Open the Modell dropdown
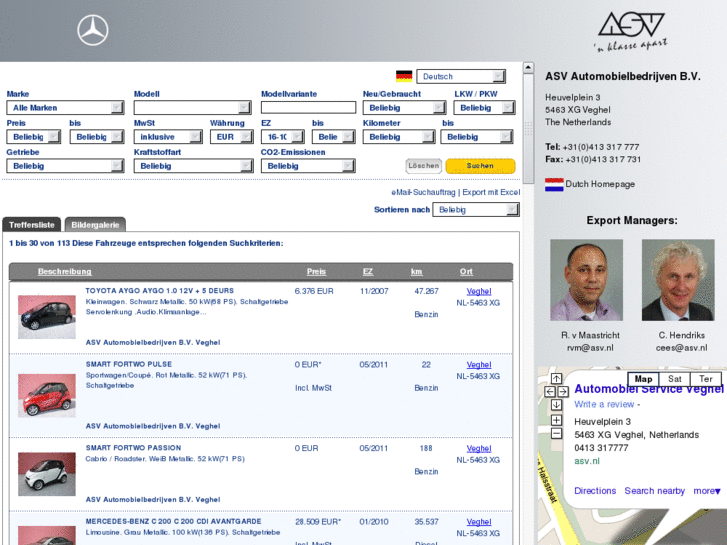 pos(192,108)
